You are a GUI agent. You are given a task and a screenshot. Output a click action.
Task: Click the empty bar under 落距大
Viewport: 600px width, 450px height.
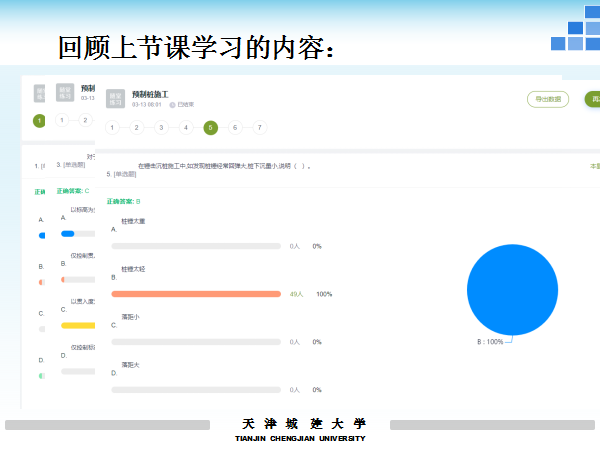(196, 390)
